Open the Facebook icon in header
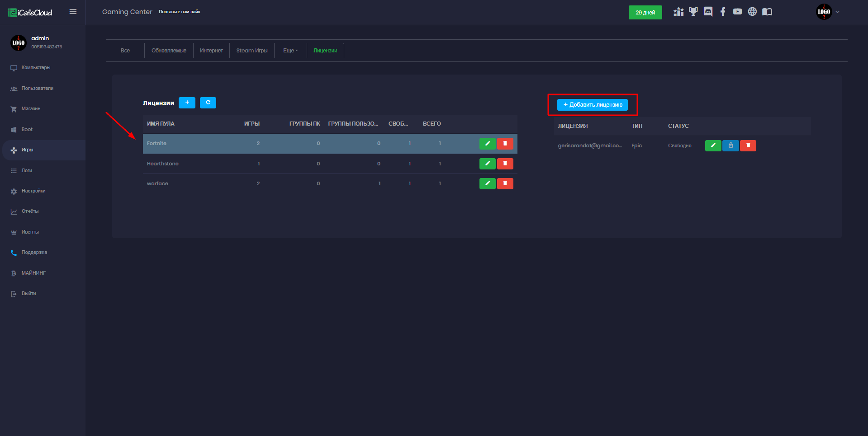Image resolution: width=868 pixels, height=436 pixels. [723, 12]
